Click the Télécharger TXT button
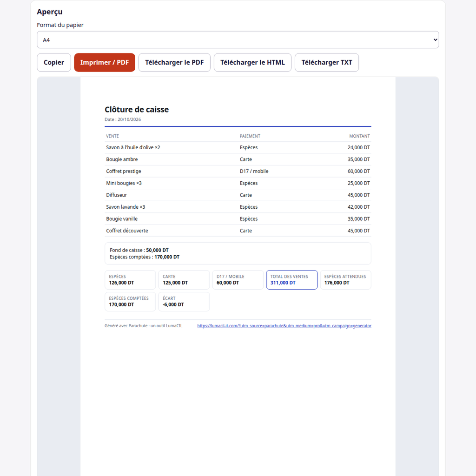The image size is (476, 476). coord(327,63)
